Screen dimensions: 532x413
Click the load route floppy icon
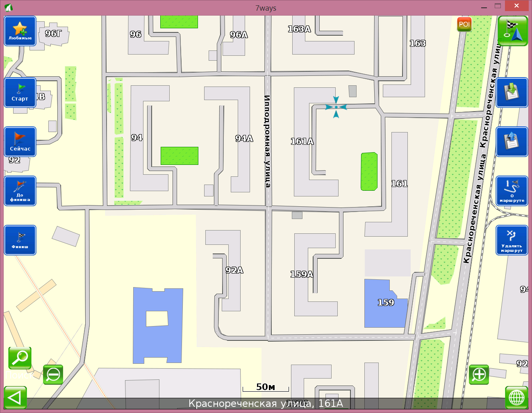[x=512, y=142]
